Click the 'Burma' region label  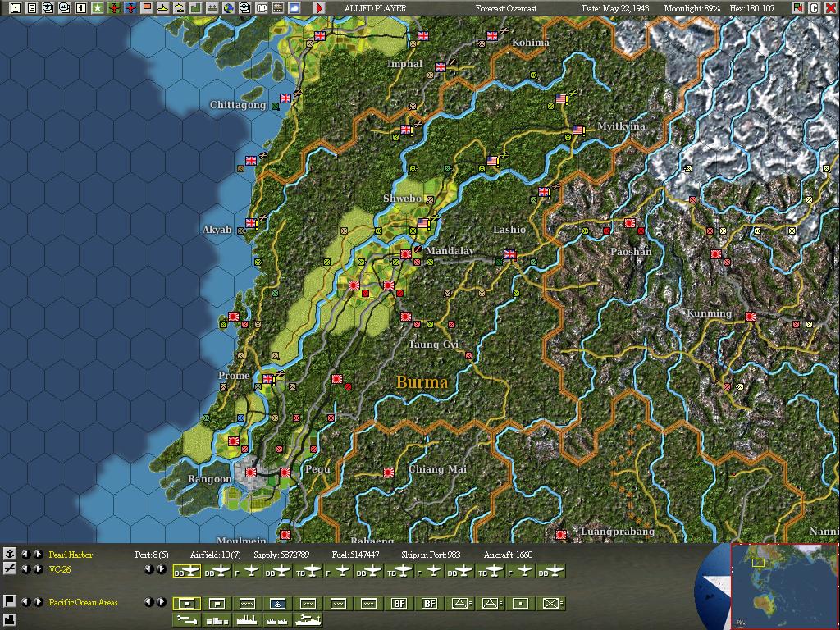point(422,382)
